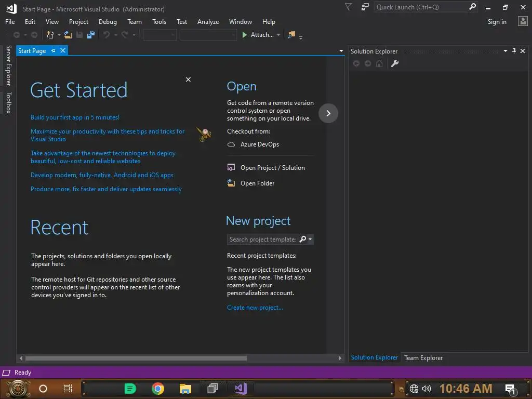Open the Undo history dropdown arrow
Image resolution: width=532 pixels, height=399 pixels.
pyautogui.click(x=115, y=35)
